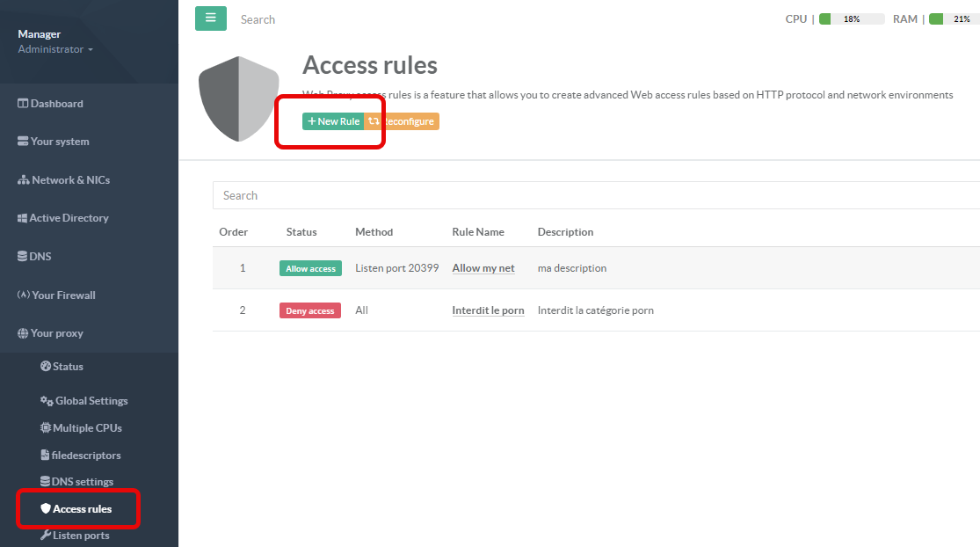Click the Dashboard icon in sidebar
The height and width of the screenshot is (547, 980).
[24, 104]
